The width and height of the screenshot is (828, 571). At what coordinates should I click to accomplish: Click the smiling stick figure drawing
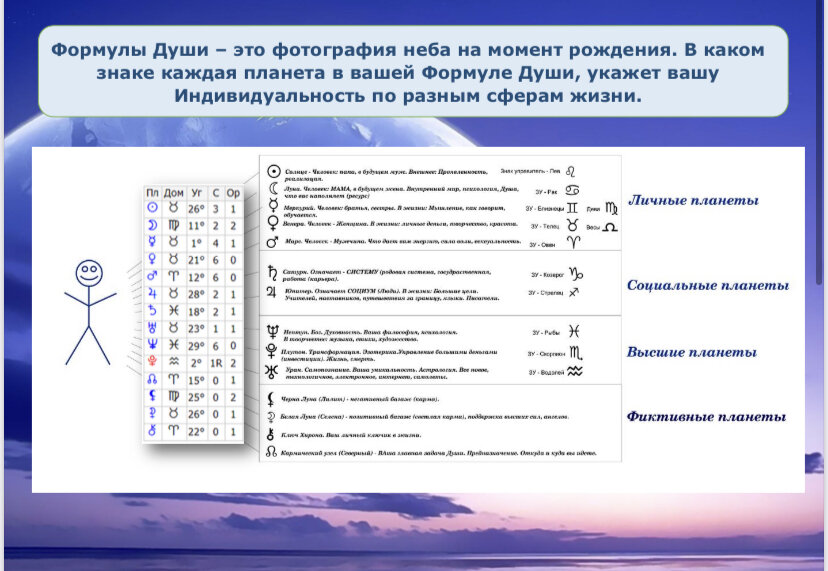pos(90,312)
